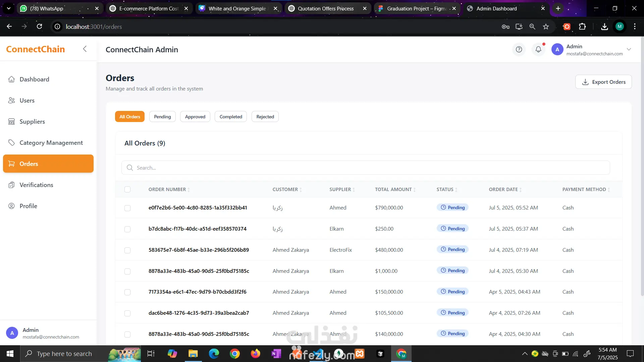644x362 pixels.
Task: Check the order e0f7e2b6 row checkbox
Action: point(127,208)
